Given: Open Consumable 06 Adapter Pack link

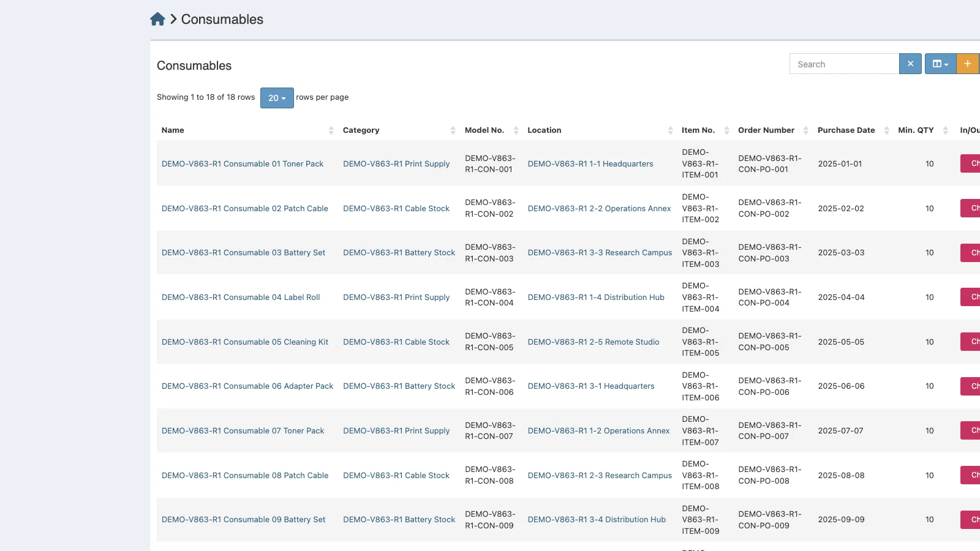Looking at the screenshot, I should click(247, 386).
